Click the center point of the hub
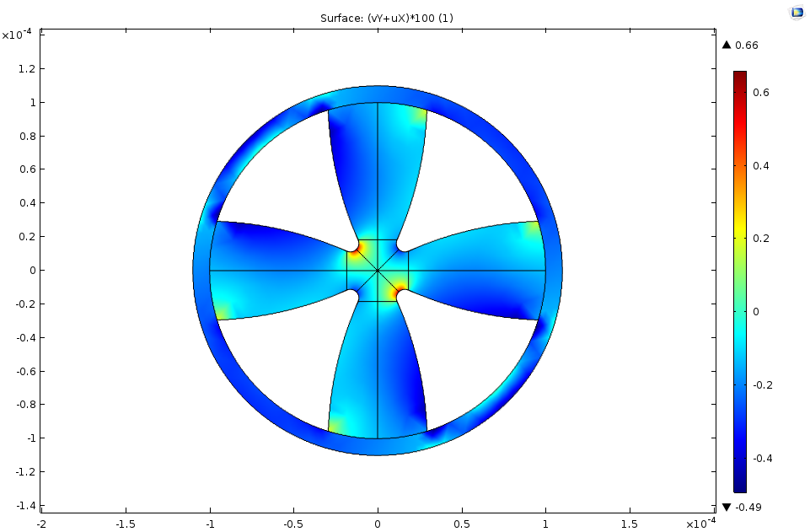 point(378,271)
